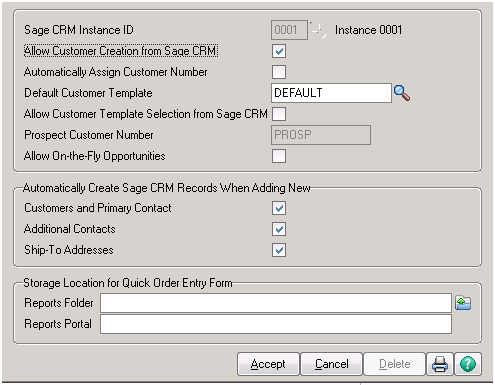This screenshot has height=385, width=495.
Task: Enable Allow On-the-Fly Opportunities checkbox
Action: 279,156
